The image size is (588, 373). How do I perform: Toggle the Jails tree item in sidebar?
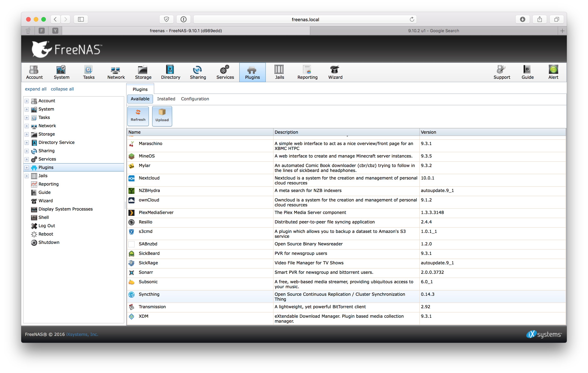[x=27, y=176]
